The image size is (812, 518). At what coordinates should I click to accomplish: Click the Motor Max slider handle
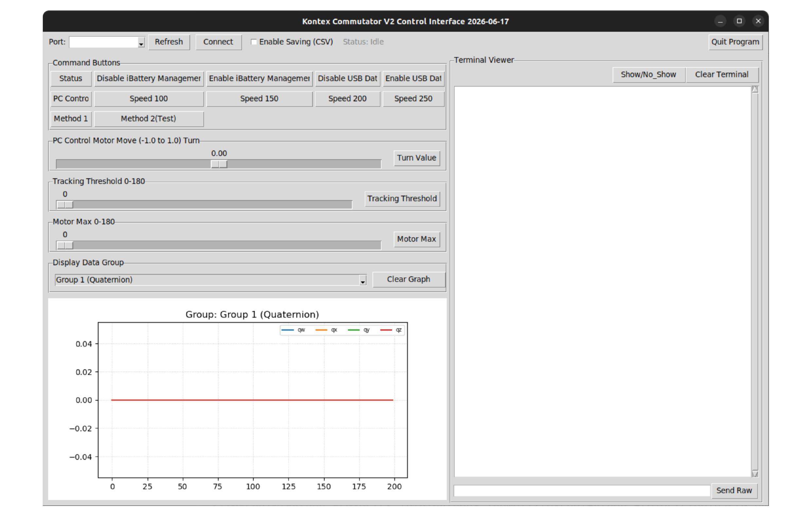(65, 246)
